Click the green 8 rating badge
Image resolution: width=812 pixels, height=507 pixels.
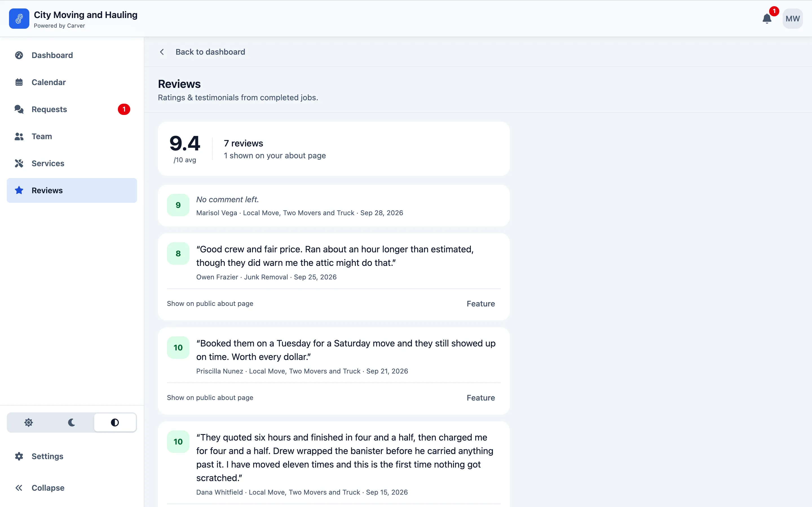pos(178,253)
